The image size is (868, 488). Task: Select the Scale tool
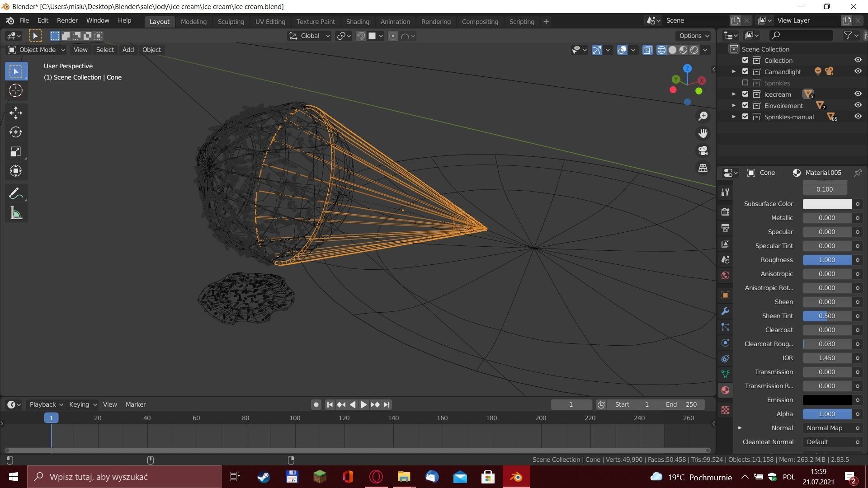click(x=16, y=151)
